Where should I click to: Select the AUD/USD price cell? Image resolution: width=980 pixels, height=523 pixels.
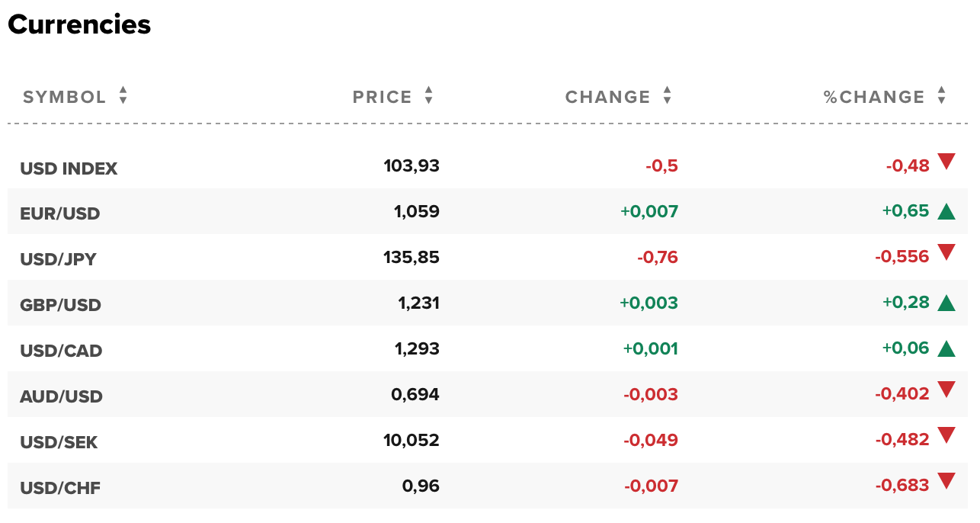(416, 394)
